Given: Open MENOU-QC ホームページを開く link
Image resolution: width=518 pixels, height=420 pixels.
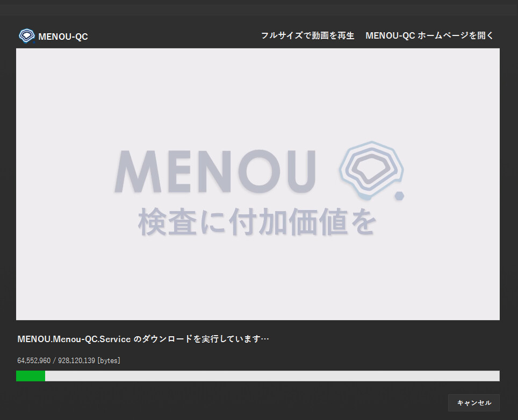Looking at the screenshot, I should pyautogui.click(x=429, y=35).
